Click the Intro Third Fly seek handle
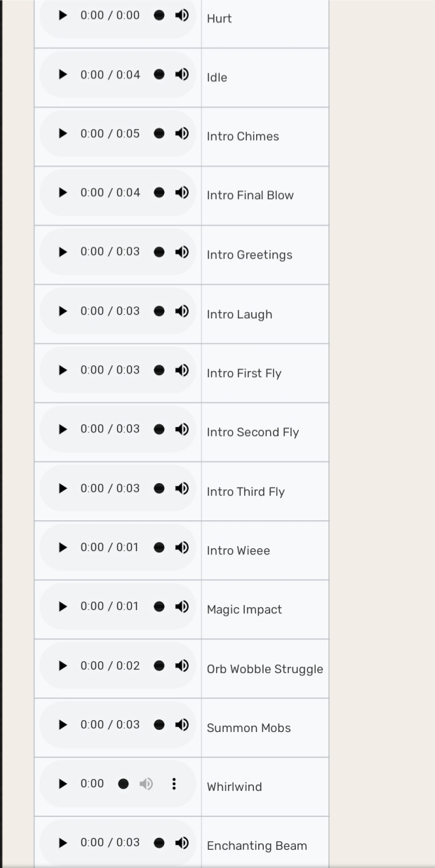The image size is (435, 868). point(159,489)
